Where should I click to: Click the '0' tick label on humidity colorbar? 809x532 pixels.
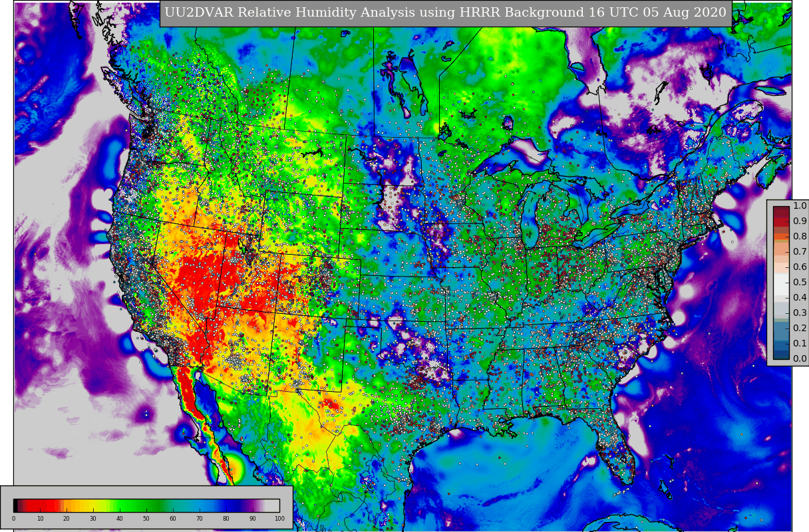tap(13, 519)
